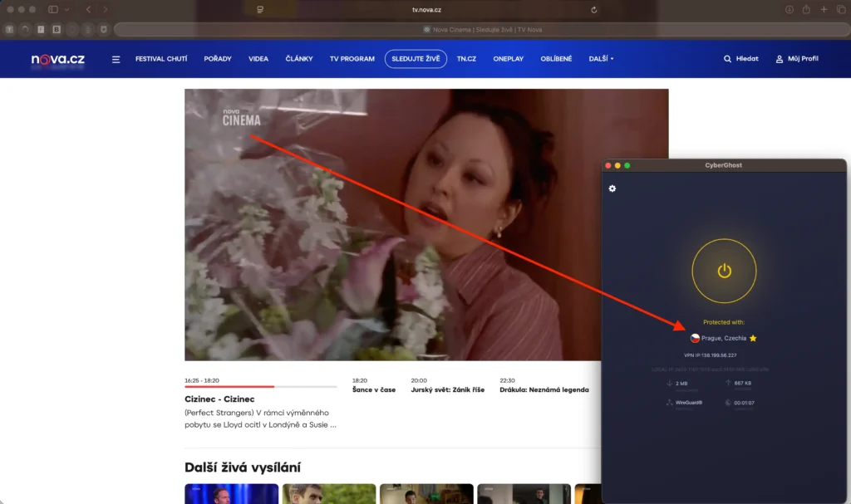
Task: Click the first thumbnail under Další živá vysílání
Action: pyautogui.click(x=231, y=494)
